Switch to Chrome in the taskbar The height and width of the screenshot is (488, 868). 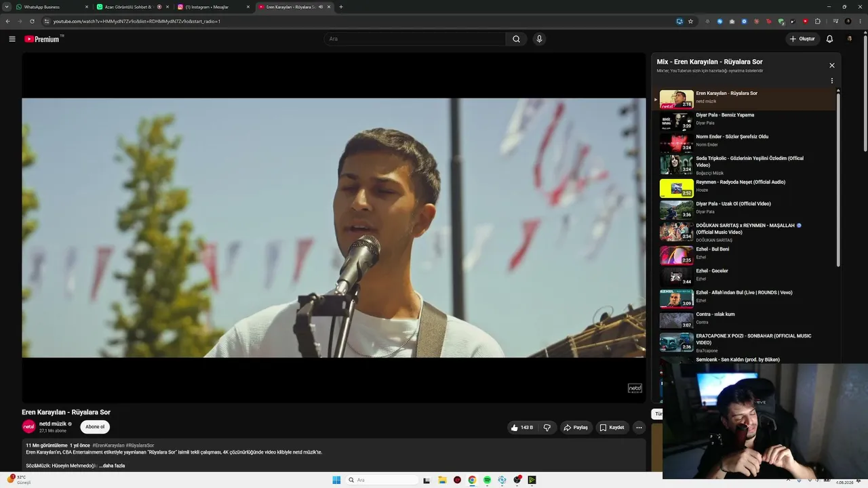472,480
